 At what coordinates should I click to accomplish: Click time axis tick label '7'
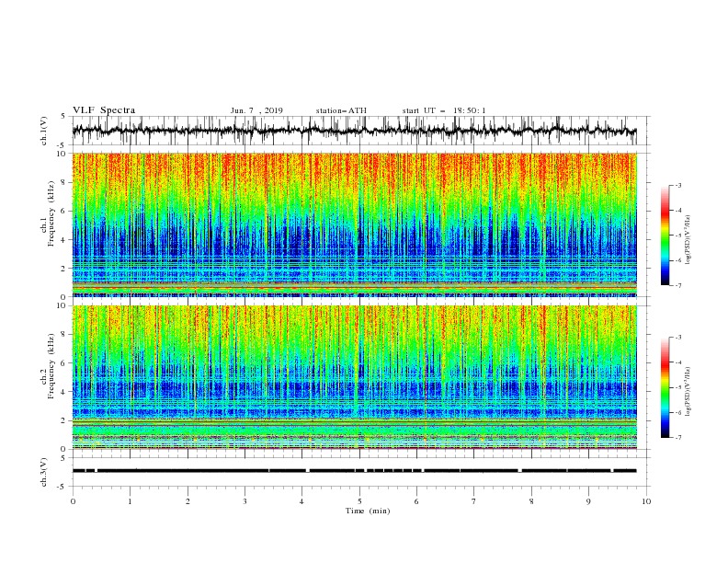pyautogui.click(x=474, y=501)
